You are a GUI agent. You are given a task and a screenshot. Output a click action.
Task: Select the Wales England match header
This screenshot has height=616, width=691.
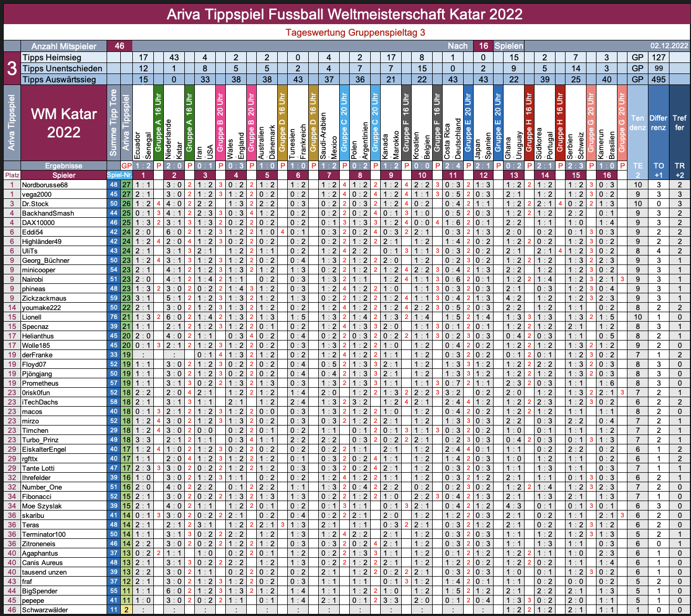click(x=235, y=123)
